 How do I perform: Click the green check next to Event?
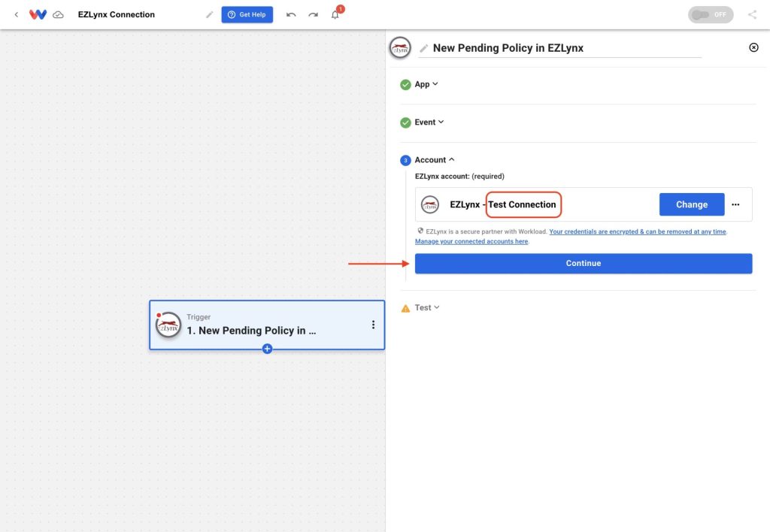click(405, 122)
